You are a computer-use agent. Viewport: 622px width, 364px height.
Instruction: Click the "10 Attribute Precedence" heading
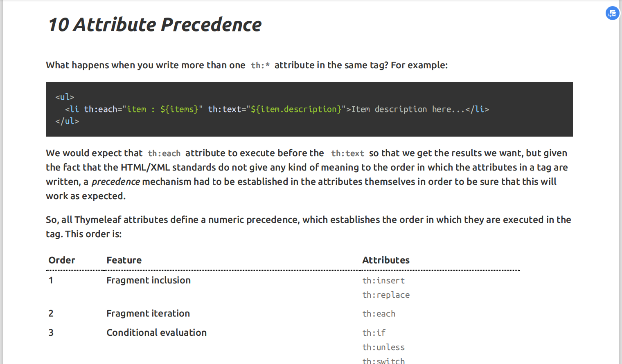(x=155, y=25)
